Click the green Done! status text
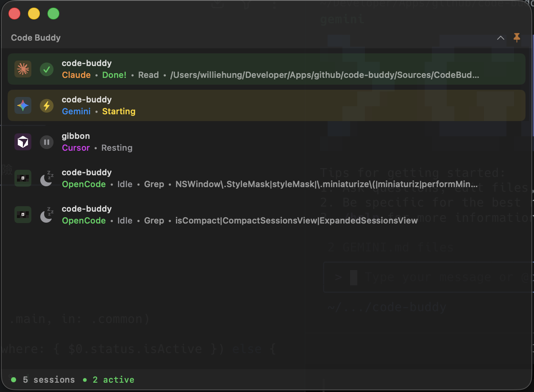Viewport: 534px width, 392px height. point(114,75)
